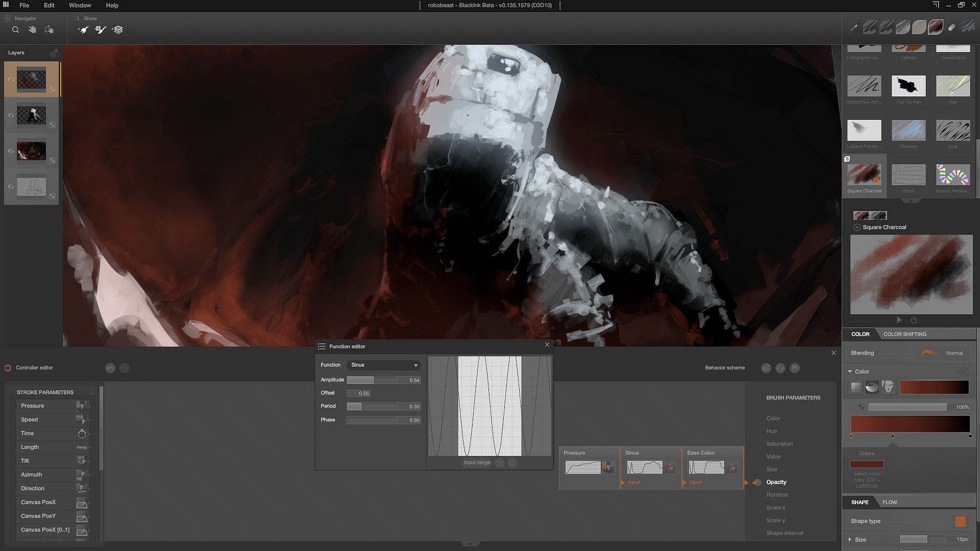This screenshot has height=551, width=980.
Task: Toggle visibility of the sketch bottom layer
Action: pos(10,187)
